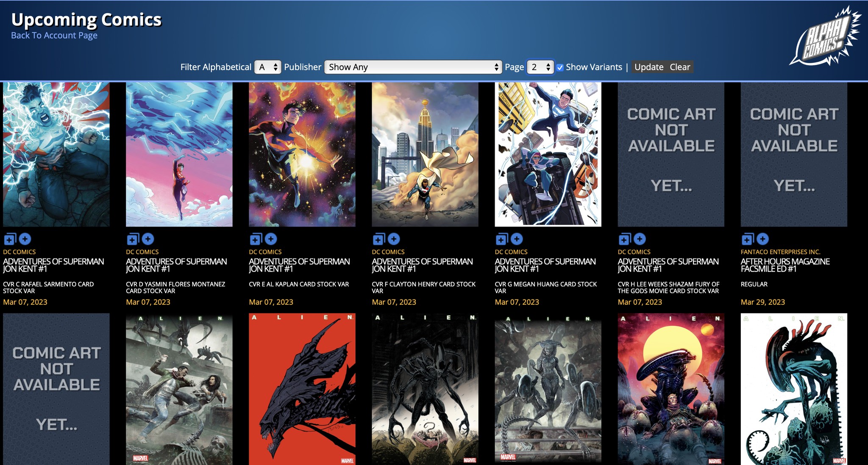Open the Page number dropdown
This screenshot has height=465, width=868.
[x=540, y=67]
